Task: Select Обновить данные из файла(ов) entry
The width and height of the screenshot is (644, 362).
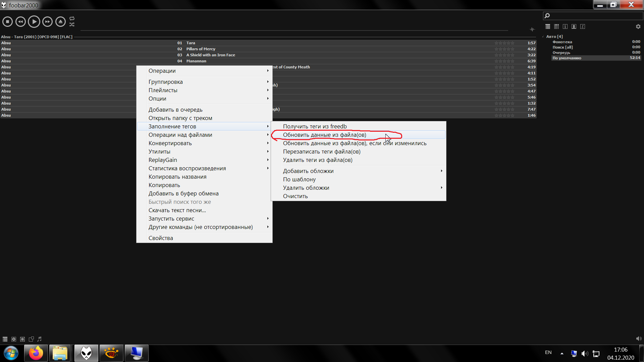Action: 324,135
